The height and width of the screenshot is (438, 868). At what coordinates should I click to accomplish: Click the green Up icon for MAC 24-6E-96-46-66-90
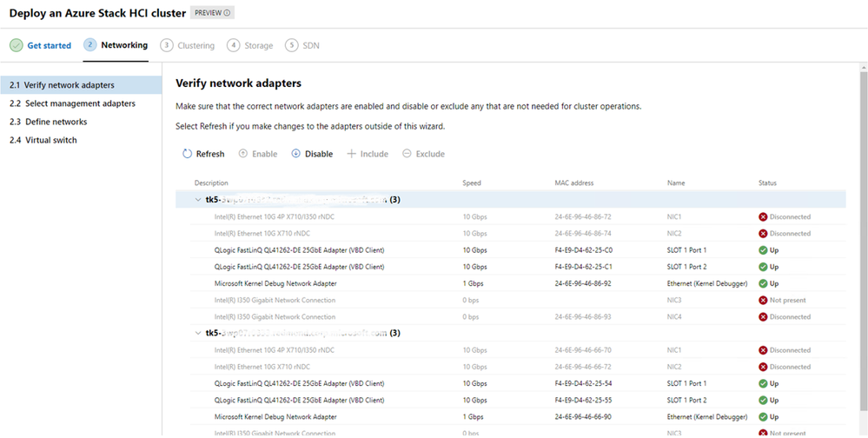coord(763,416)
